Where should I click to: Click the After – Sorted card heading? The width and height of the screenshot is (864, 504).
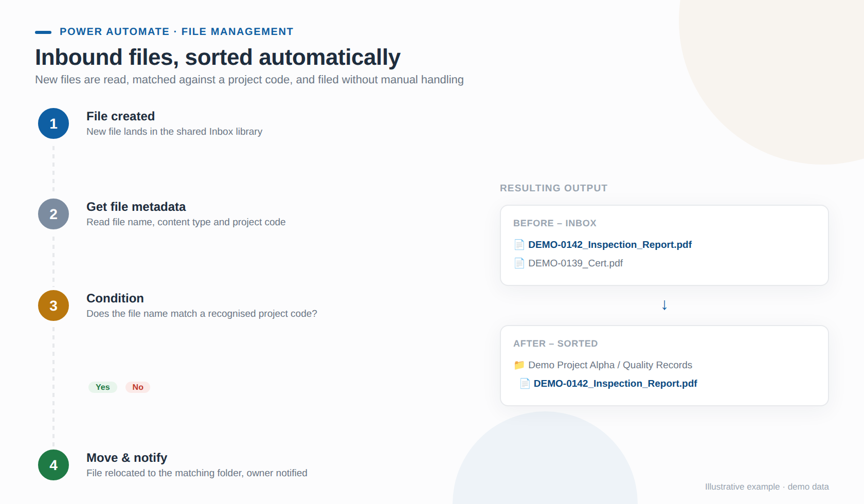(555, 344)
